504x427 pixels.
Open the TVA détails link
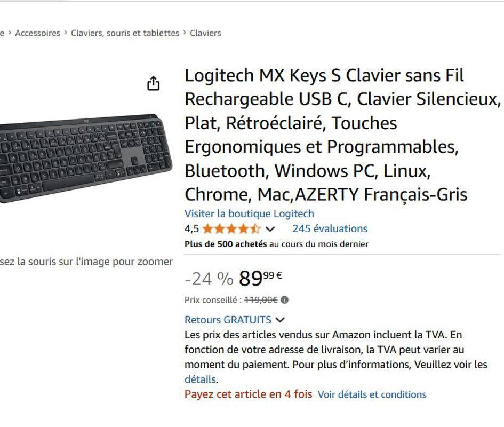[200, 379]
